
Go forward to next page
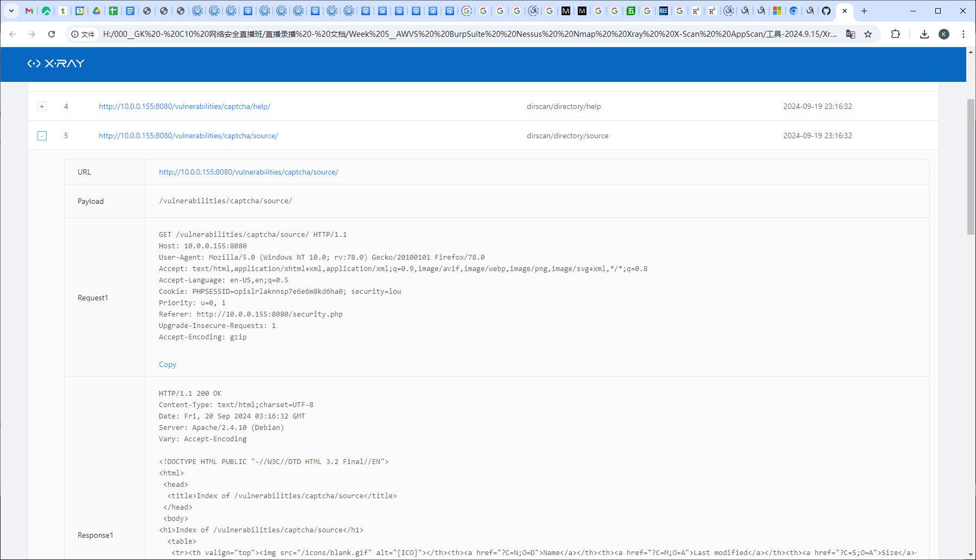32,34
